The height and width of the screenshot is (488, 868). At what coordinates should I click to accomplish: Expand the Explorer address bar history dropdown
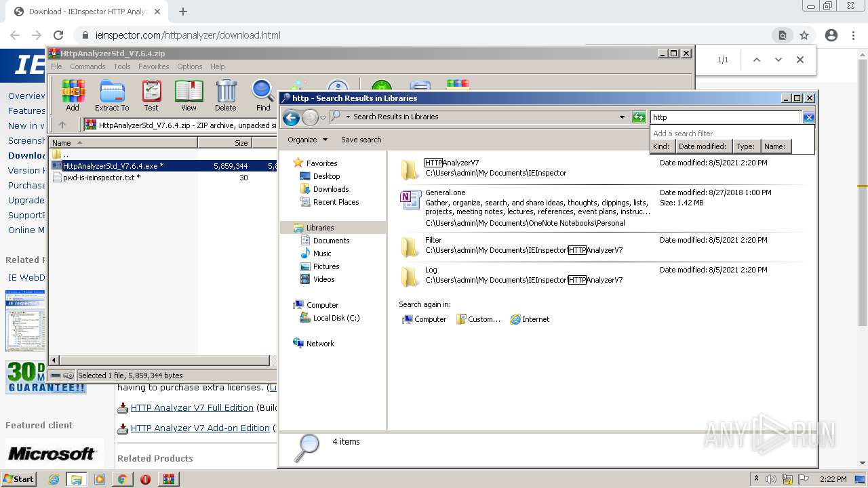(622, 117)
